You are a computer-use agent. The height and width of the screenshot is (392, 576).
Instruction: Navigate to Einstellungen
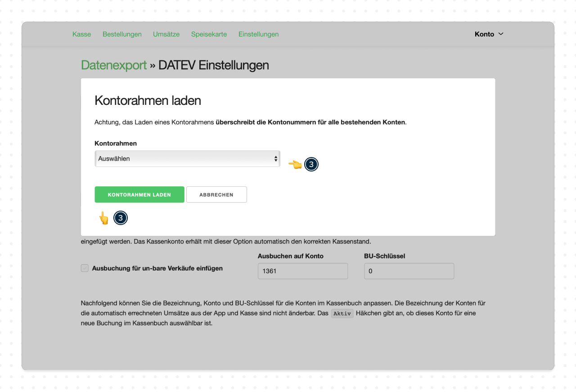pyautogui.click(x=258, y=34)
